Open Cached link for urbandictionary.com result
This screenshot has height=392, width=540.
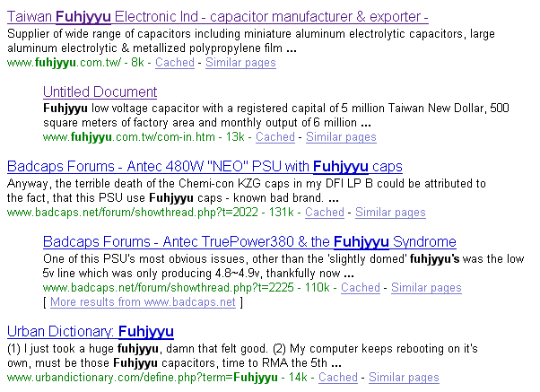[x=338, y=377]
